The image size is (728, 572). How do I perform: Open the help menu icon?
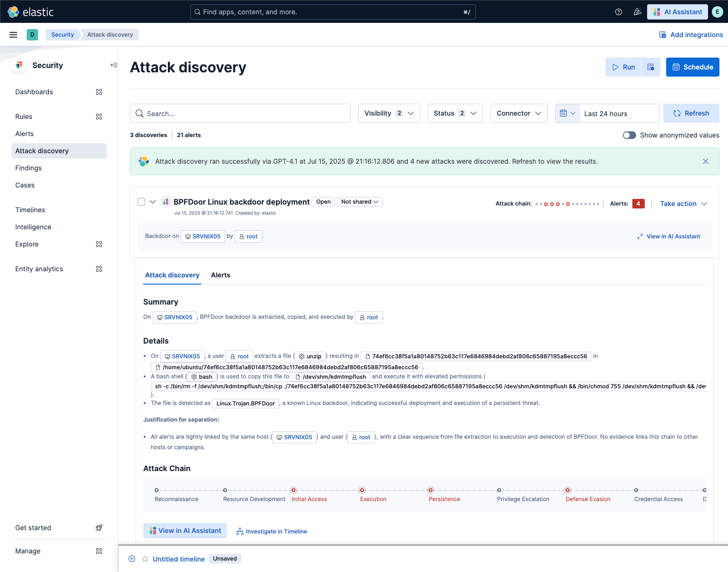pyautogui.click(x=619, y=12)
